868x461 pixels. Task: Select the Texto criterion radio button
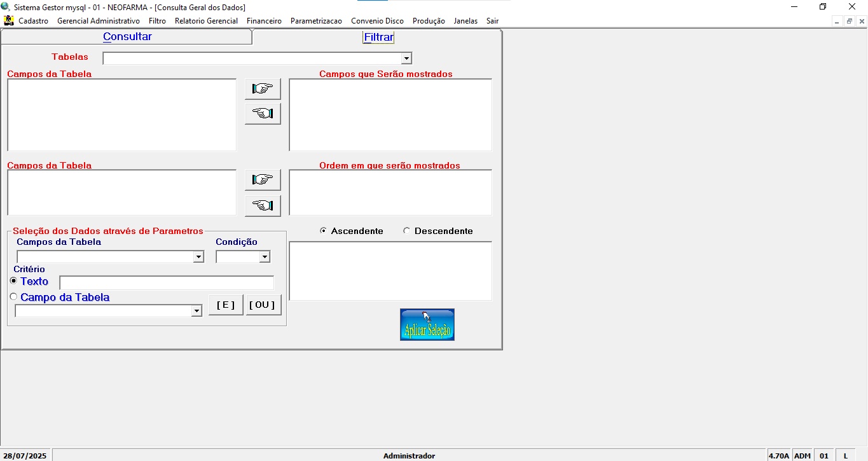(14, 281)
